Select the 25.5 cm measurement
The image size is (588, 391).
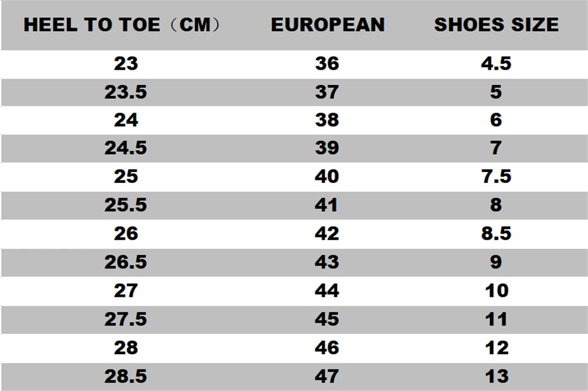point(126,205)
